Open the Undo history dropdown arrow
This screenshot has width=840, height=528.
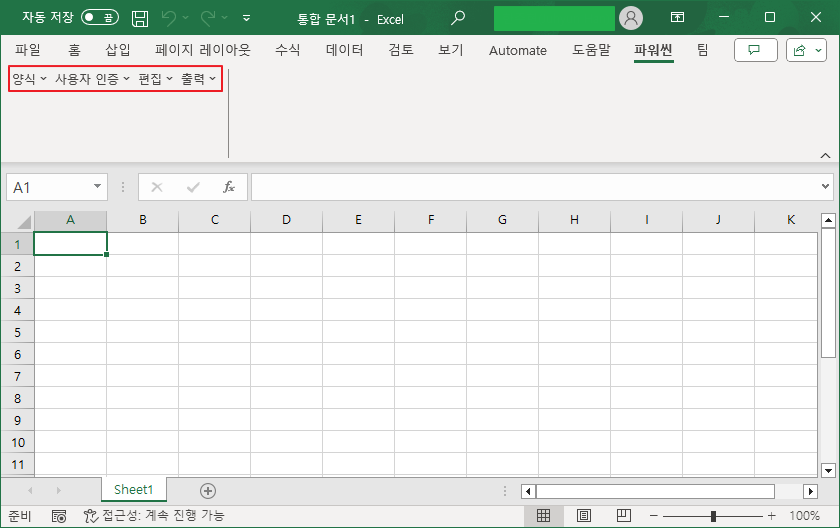[185, 18]
